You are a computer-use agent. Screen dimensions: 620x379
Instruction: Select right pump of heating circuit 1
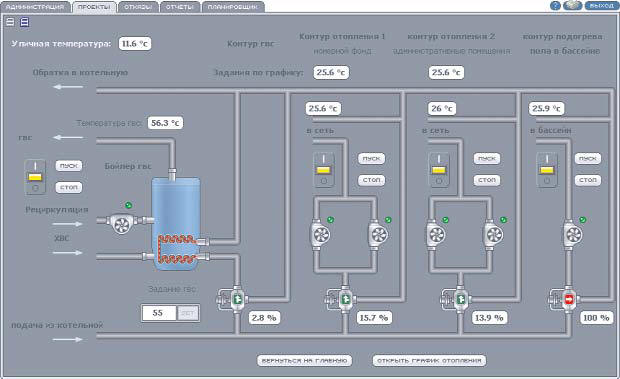tap(378, 235)
